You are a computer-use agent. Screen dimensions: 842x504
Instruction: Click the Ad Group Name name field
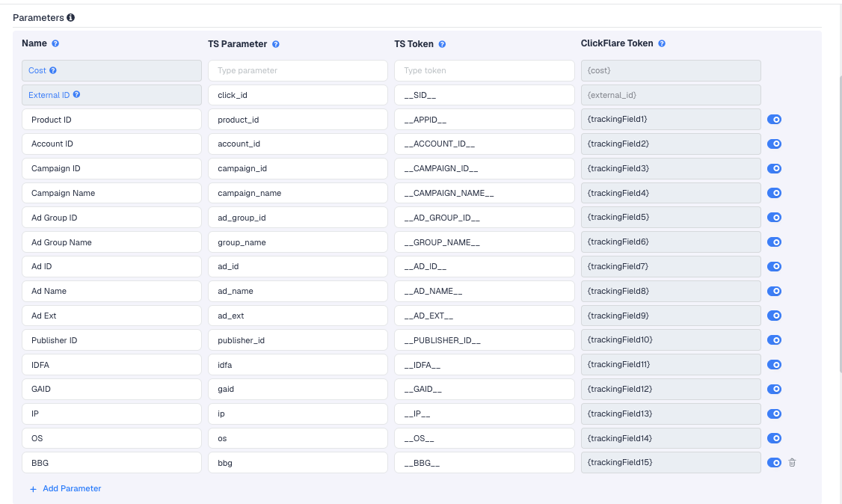point(111,242)
